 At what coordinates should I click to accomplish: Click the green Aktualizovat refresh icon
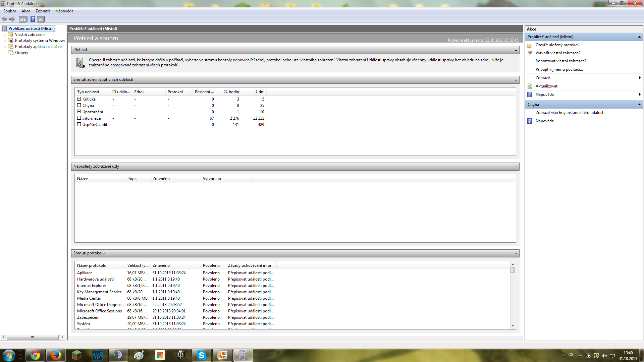(x=530, y=86)
